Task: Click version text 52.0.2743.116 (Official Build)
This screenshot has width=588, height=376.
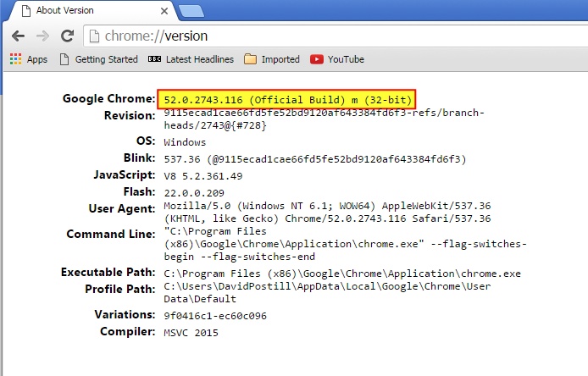Action: (254, 100)
